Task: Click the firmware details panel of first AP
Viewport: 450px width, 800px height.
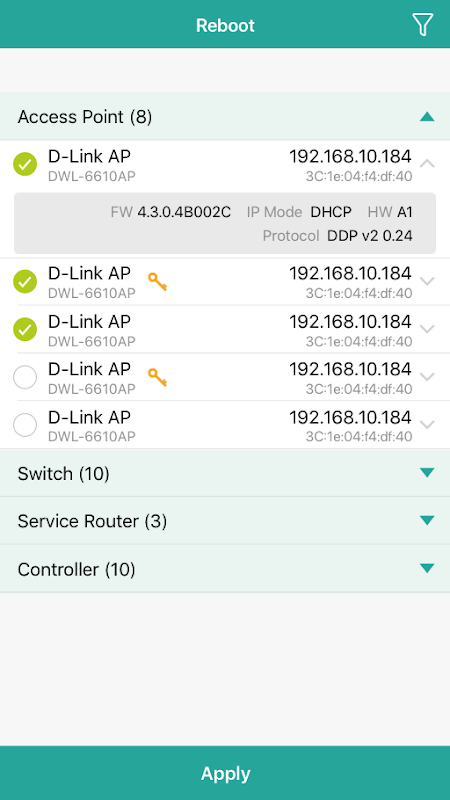Action: (x=225, y=223)
